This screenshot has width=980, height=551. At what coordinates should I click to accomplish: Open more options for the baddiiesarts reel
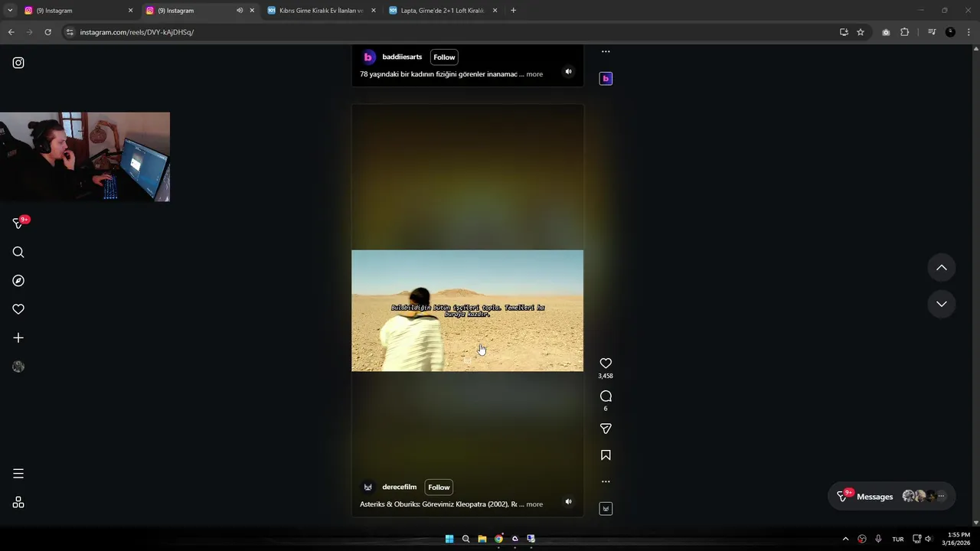[x=606, y=51]
